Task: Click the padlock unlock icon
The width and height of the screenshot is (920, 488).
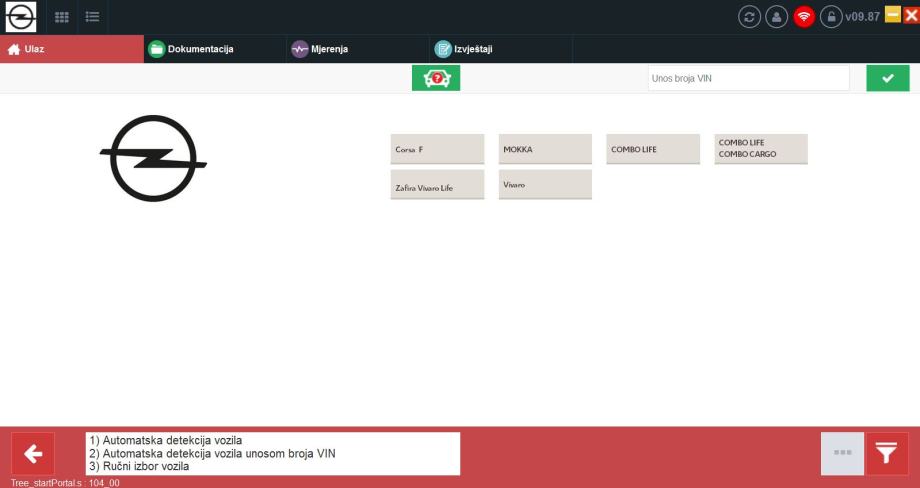Action: click(x=831, y=16)
